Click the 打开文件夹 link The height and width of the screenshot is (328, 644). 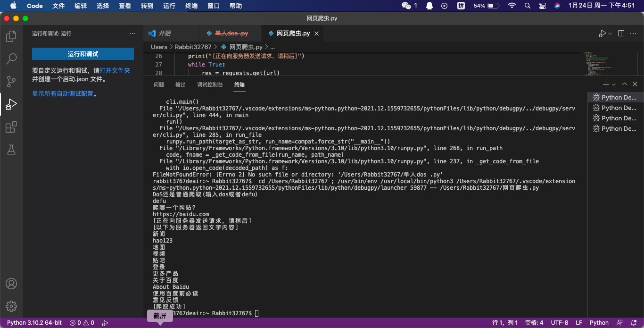[115, 70]
